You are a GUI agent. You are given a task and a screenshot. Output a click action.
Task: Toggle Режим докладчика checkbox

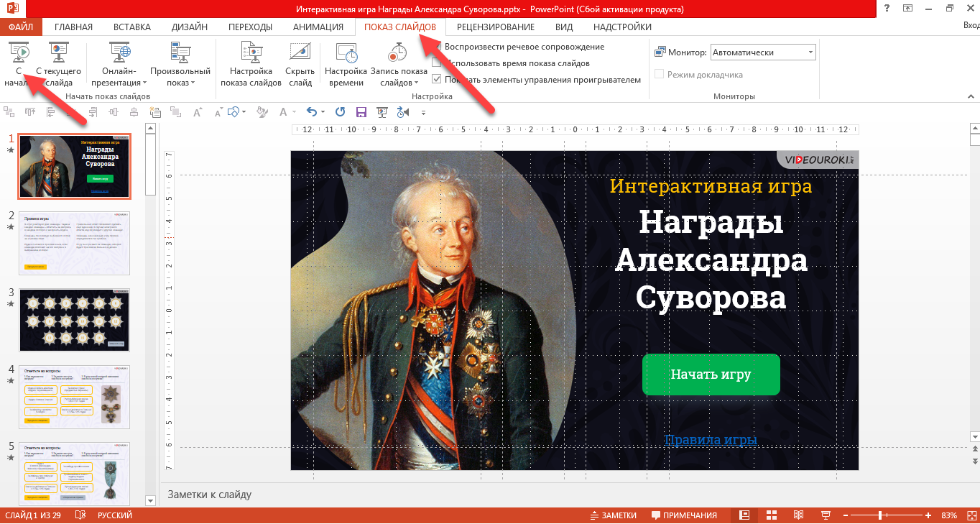659,74
